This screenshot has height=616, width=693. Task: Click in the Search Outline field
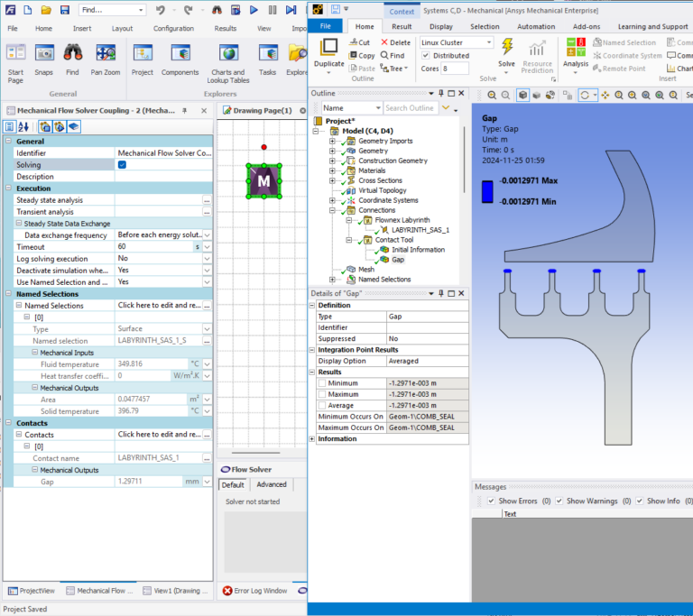pyautogui.click(x=410, y=108)
